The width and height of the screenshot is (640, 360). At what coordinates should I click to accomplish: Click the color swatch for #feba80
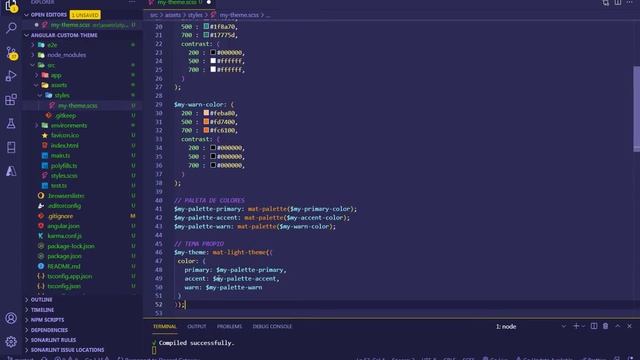[206, 113]
